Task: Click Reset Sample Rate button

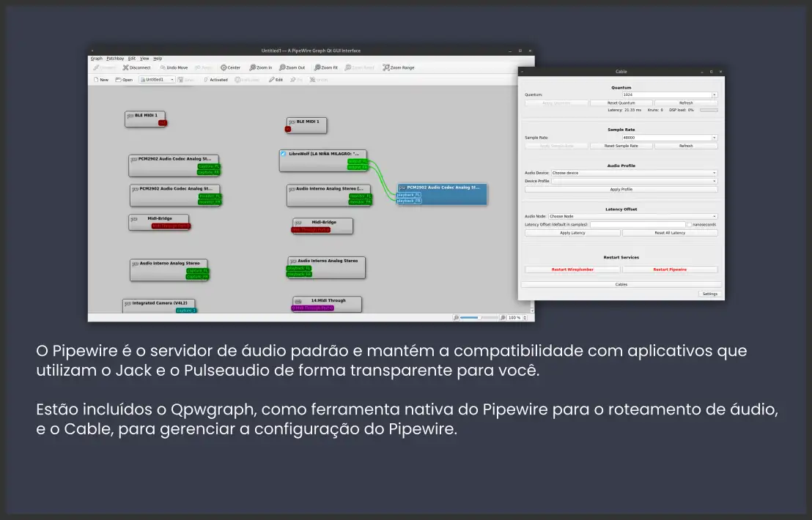Action: pyautogui.click(x=621, y=146)
